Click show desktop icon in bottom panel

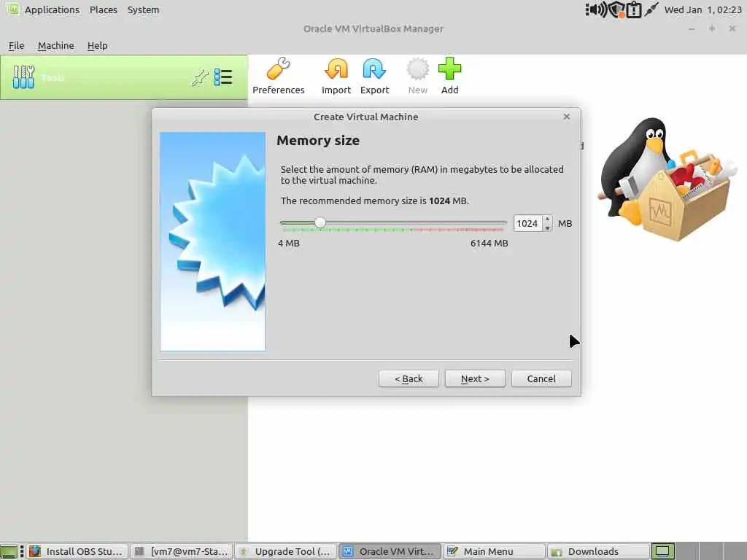(x=9, y=551)
